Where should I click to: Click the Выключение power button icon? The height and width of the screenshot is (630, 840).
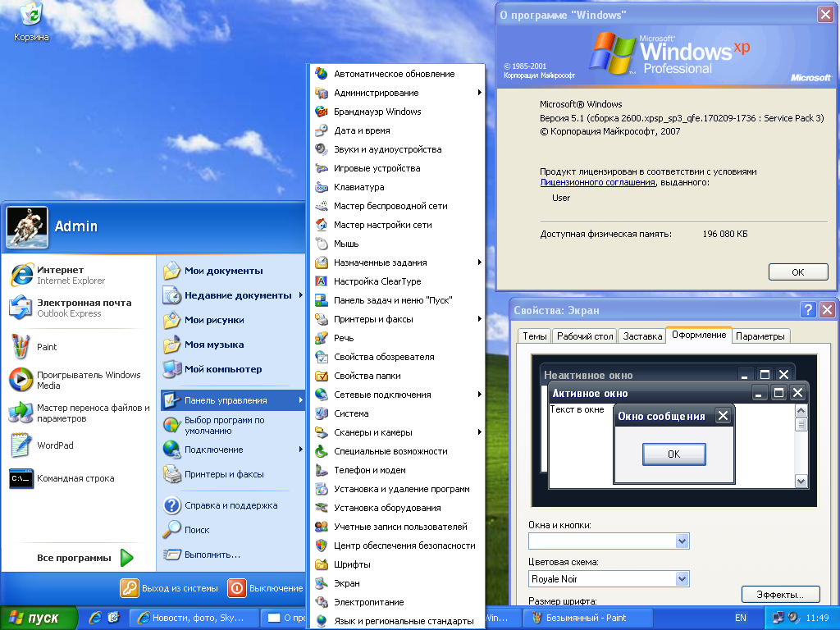(236, 587)
